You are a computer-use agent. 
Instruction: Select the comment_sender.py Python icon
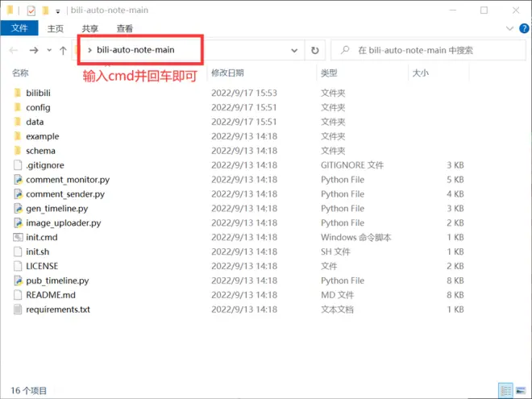point(18,193)
